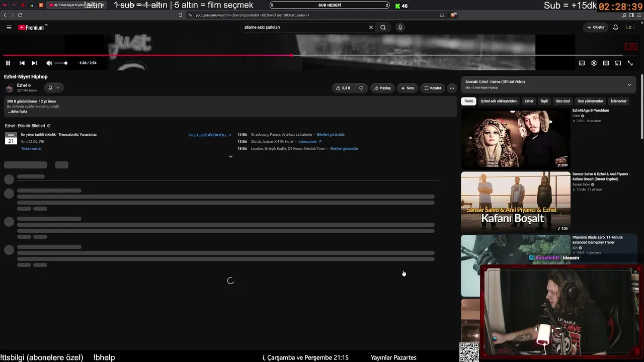View tickets for the London event
The image size is (644, 362).
point(344,149)
